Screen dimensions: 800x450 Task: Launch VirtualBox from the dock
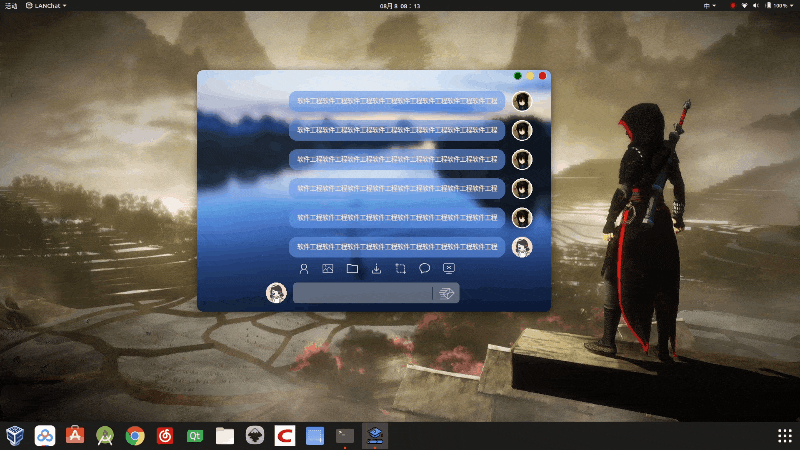coord(15,436)
